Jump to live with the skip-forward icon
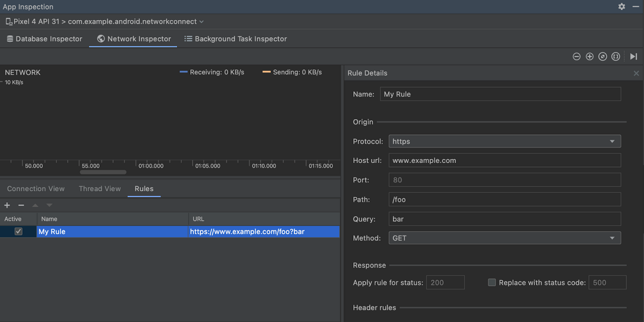The height and width of the screenshot is (322, 644). 633,56
